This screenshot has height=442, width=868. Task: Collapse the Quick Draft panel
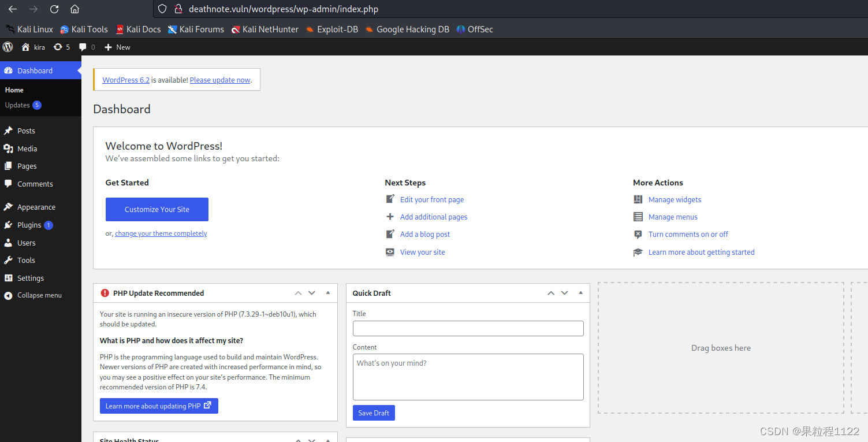[581, 293]
